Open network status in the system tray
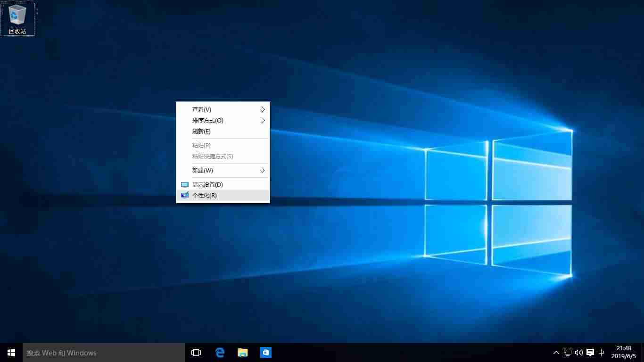The image size is (644, 362). point(568,353)
